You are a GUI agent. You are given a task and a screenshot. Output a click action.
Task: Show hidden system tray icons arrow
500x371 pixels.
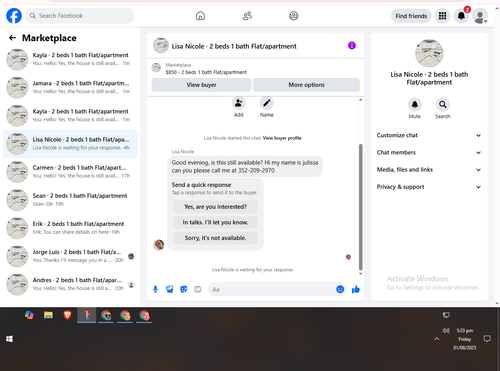pyautogui.click(x=437, y=339)
